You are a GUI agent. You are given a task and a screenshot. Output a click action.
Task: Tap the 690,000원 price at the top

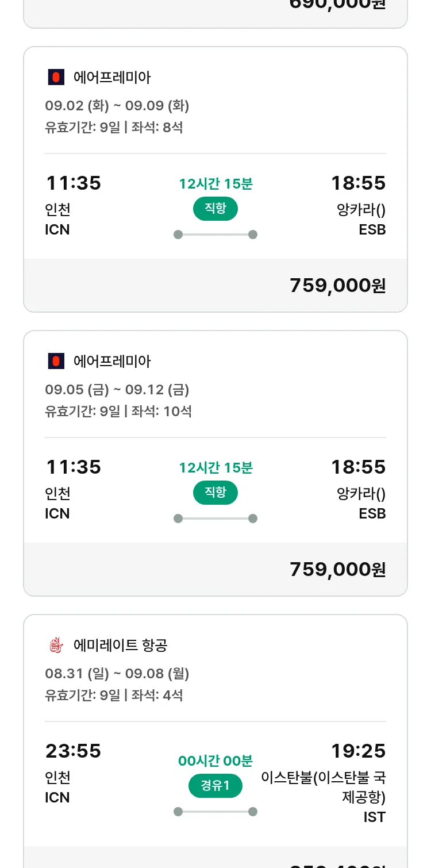[337, 5]
